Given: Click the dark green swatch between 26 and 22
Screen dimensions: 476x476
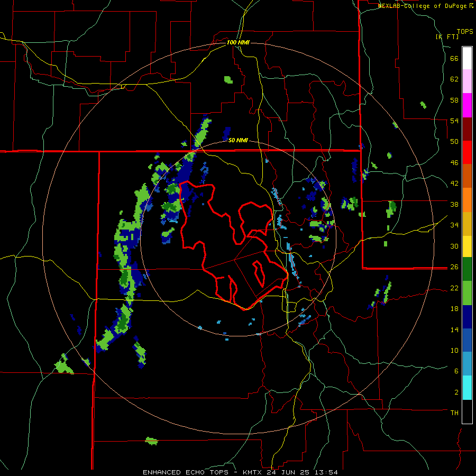Looking at the screenshot, I should tap(467, 269).
